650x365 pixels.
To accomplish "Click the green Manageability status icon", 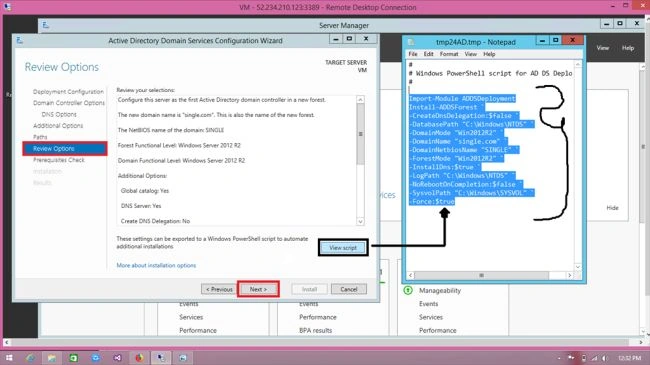I will pyautogui.click(x=408, y=290).
